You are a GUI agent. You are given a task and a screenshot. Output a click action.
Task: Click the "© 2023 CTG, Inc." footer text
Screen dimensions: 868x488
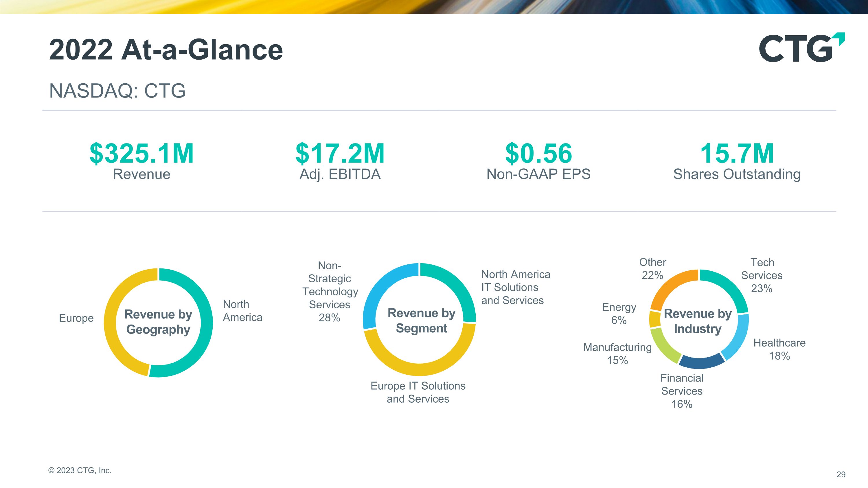[x=80, y=470]
